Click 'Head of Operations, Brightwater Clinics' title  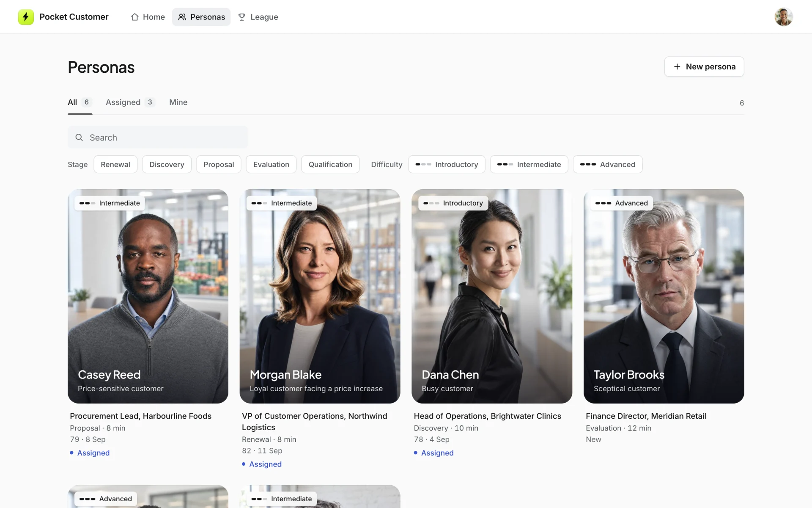coord(487,416)
